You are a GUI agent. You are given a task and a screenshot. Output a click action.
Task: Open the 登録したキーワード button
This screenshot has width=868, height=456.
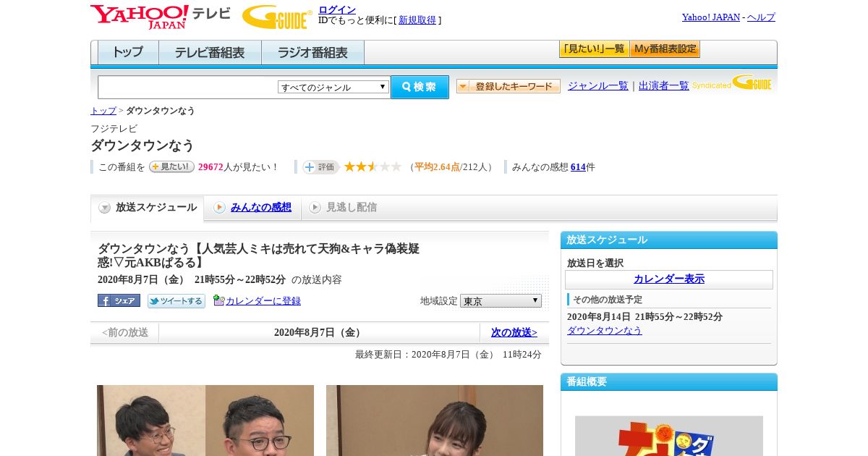(509, 86)
